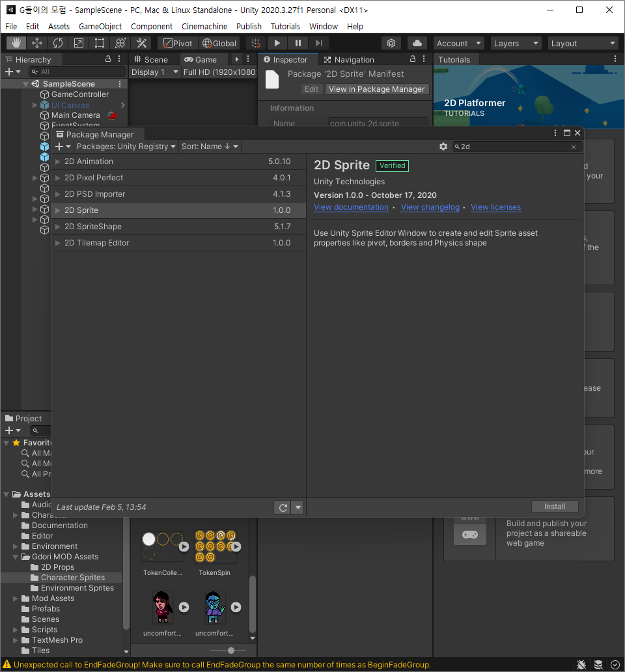Open the Window menu
This screenshot has height=672, width=625.
click(x=324, y=26)
